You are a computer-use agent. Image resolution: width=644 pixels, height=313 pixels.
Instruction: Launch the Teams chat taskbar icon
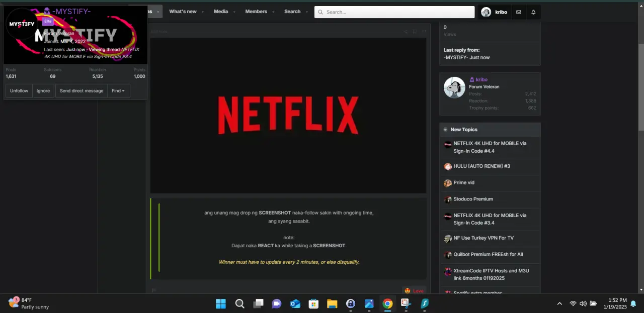tap(276, 303)
